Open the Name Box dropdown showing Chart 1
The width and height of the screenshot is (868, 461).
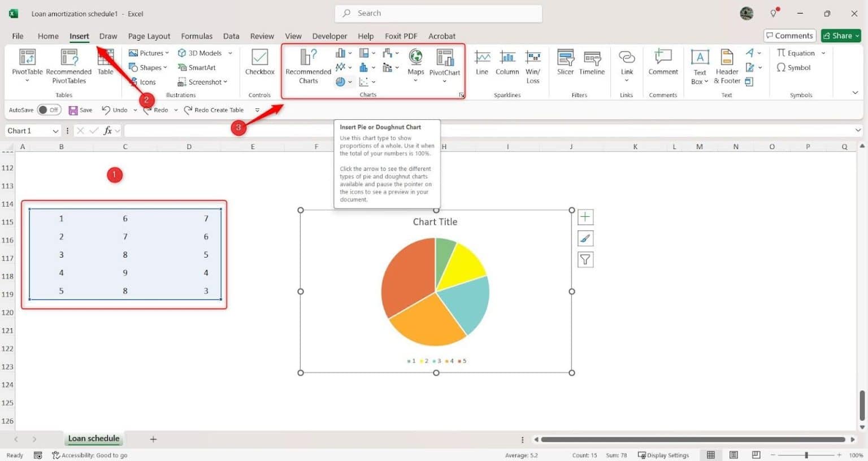[x=56, y=131]
